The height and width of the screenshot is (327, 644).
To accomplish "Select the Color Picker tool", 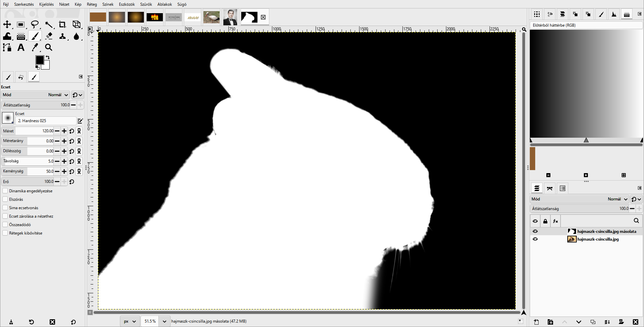I will tap(35, 48).
